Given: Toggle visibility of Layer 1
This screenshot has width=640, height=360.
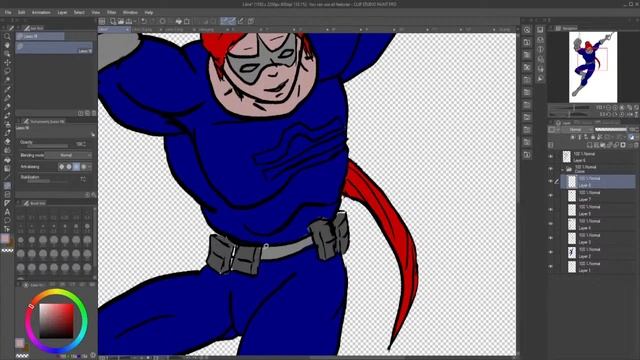Looking at the screenshot, I should click(x=551, y=267).
